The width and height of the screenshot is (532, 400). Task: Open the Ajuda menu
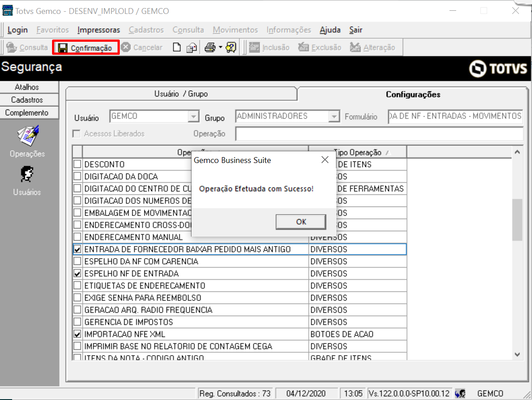[x=330, y=30]
